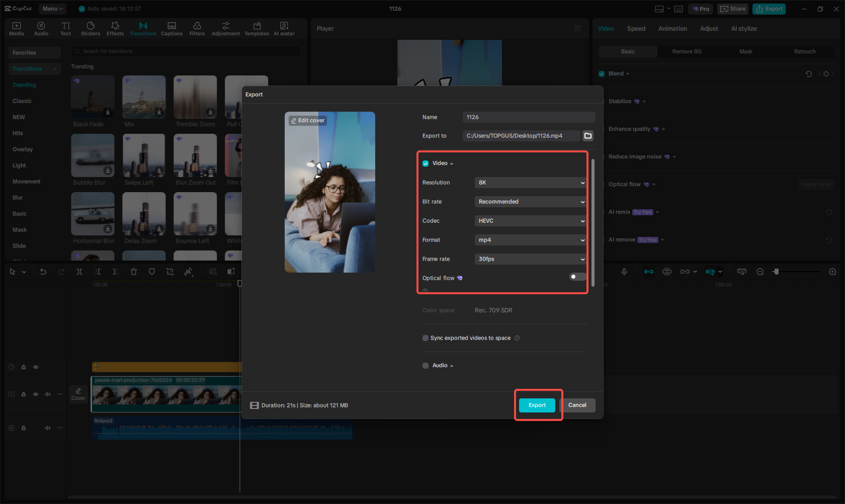Open the Codec dropdown showing HEVC
The image size is (845, 504).
(x=530, y=220)
